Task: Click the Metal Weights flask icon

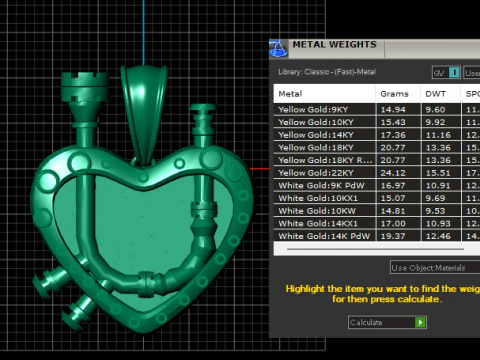Action: pos(278,48)
